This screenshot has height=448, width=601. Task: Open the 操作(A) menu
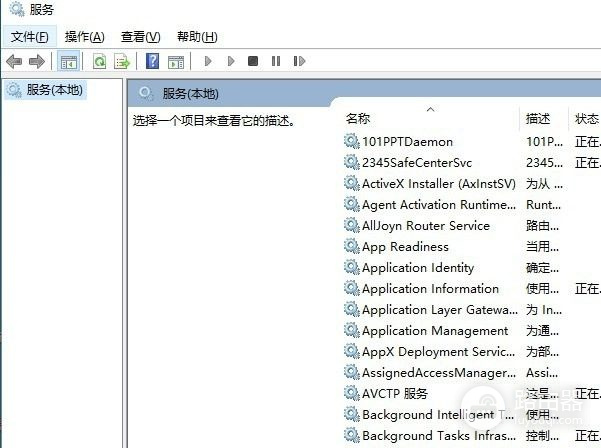point(84,37)
